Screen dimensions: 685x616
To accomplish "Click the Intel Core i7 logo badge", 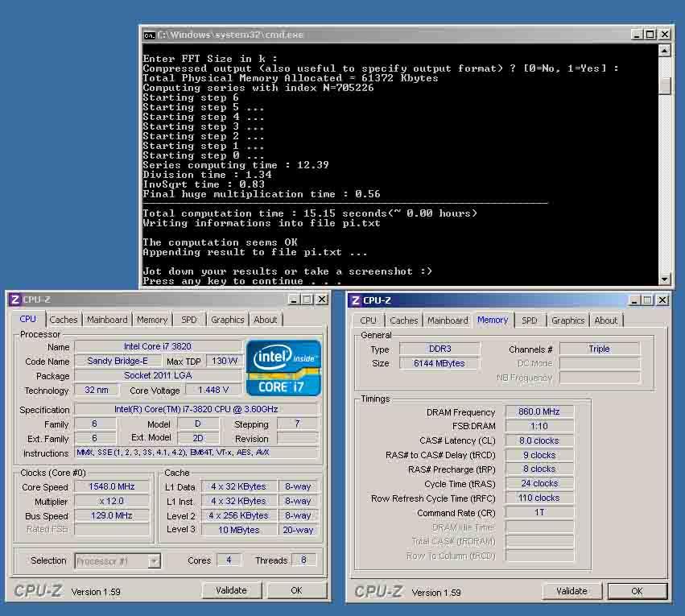I will tap(283, 368).
